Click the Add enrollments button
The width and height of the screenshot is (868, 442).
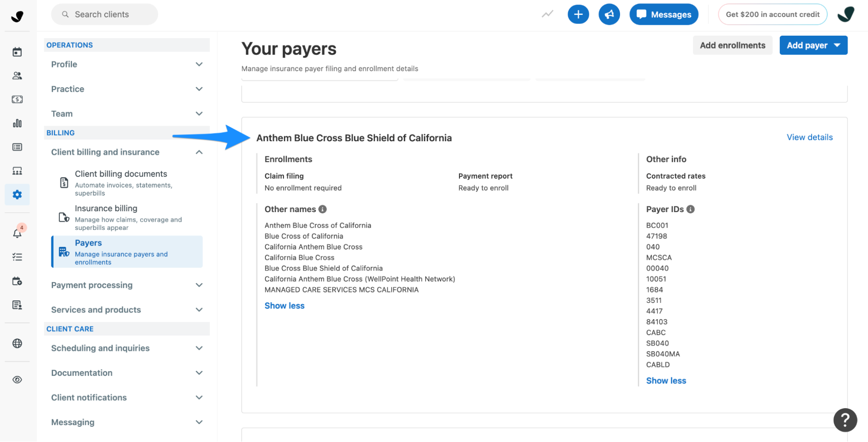click(732, 45)
